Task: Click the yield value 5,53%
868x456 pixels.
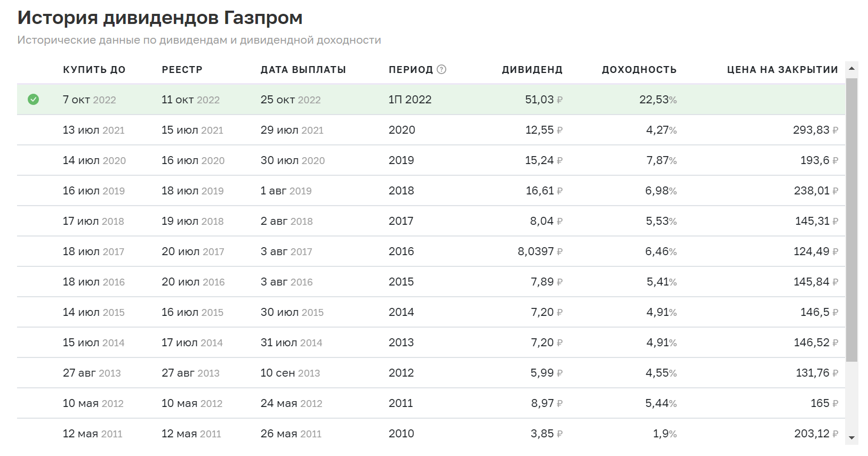Action: point(662,221)
